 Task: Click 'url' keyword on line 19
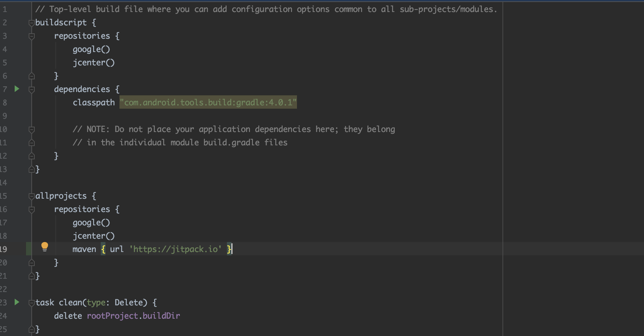tap(117, 249)
